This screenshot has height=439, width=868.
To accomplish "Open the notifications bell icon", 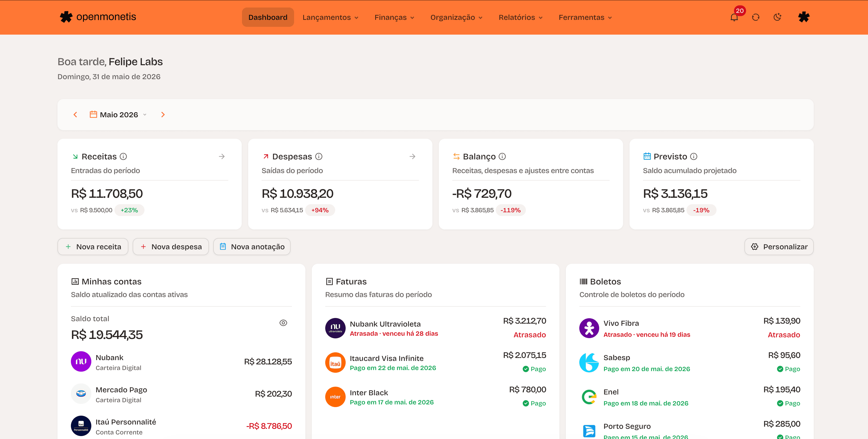I will coord(734,17).
